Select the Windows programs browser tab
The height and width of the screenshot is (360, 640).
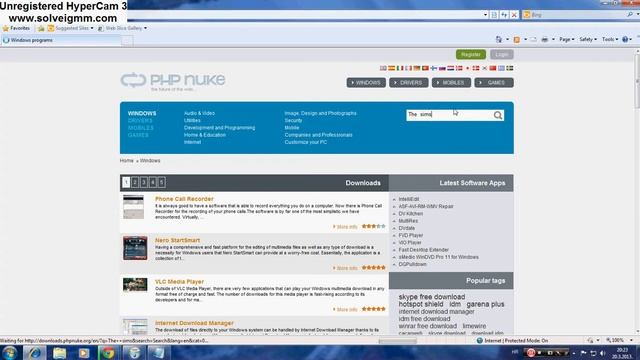click(61, 40)
